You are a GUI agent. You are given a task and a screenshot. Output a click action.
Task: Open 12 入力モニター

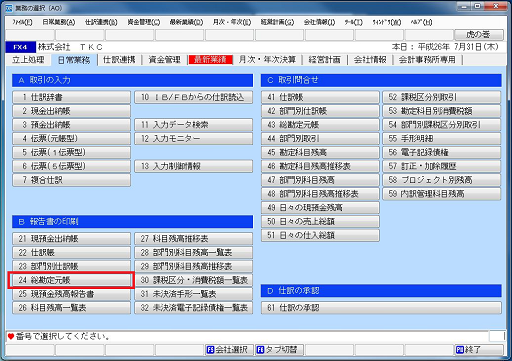click(x=194, y=139)
